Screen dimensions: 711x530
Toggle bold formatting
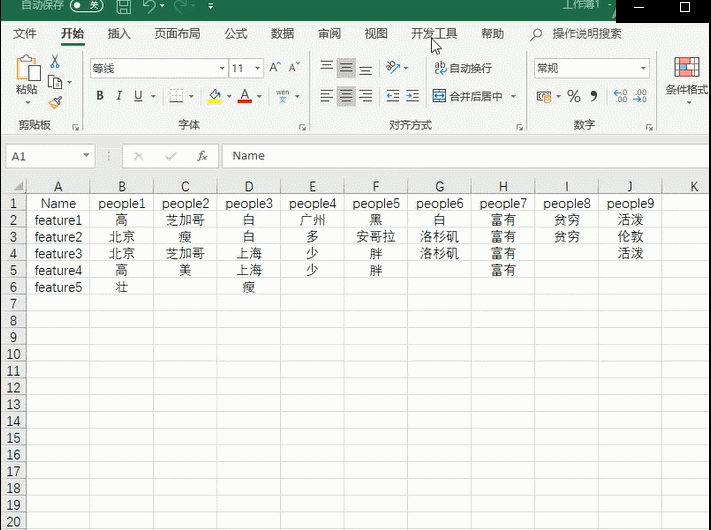pyautogui.click(x=100, y=96)
